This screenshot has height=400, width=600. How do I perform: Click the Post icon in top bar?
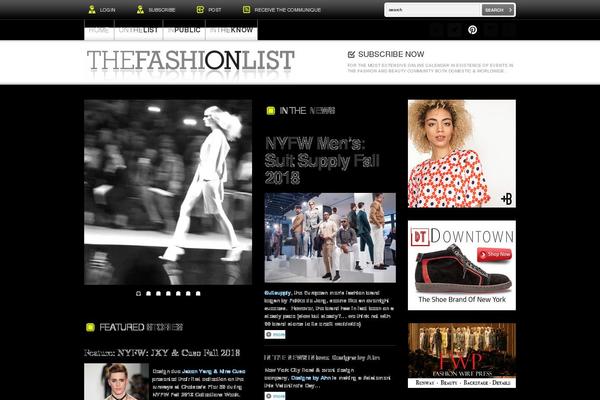[x=200, y=10]
